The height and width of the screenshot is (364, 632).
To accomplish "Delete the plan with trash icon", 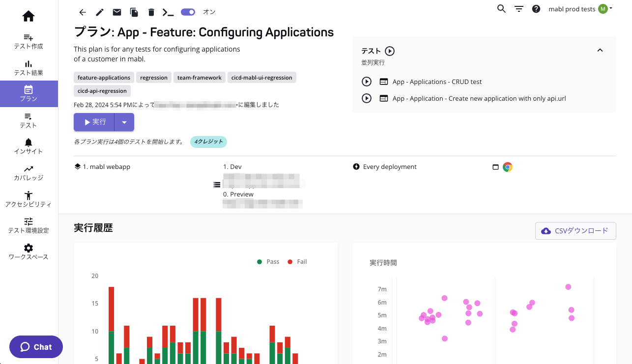I will pos(151,12).
